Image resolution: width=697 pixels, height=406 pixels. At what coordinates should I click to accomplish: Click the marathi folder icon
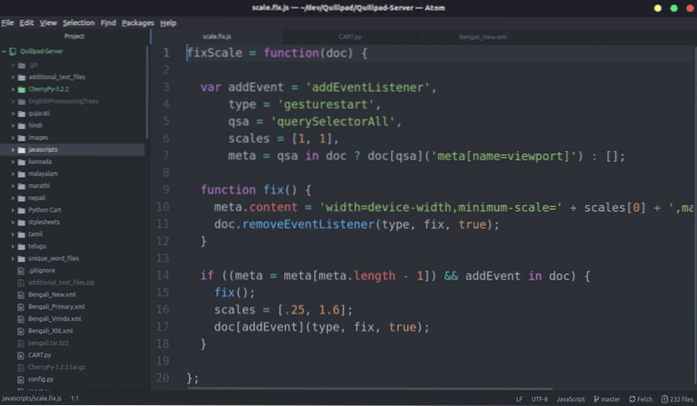(x=21, y=186)
